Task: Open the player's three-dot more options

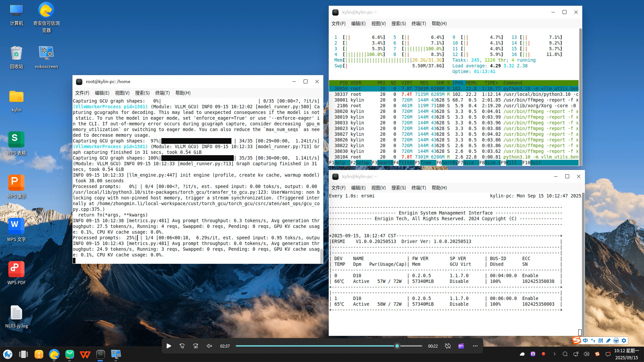Action: (475, 346)
